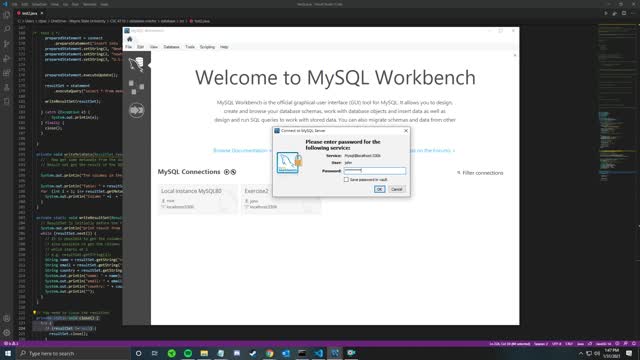Click the Run play icon in VS Code editor
The image size is (640, 360).
coord(606,13)
